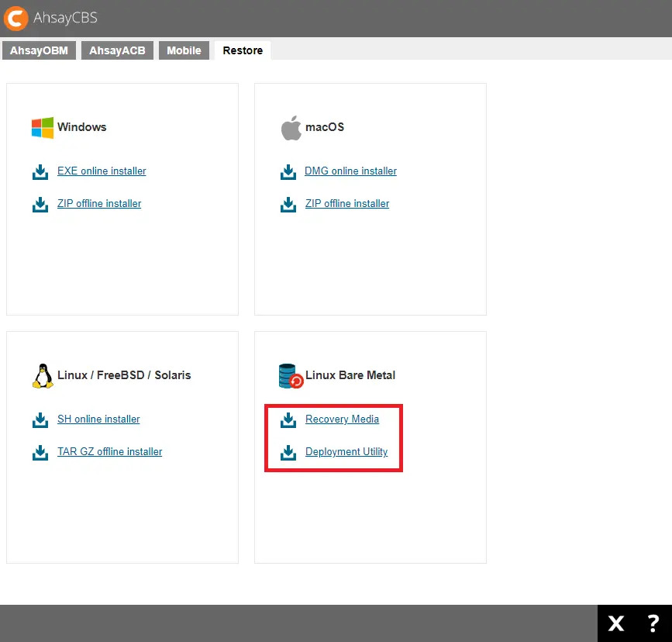Screen dimensions: 672x642
Task: Open the DMG online installer link
Action: pyautogui.click(x=350, y=171)
